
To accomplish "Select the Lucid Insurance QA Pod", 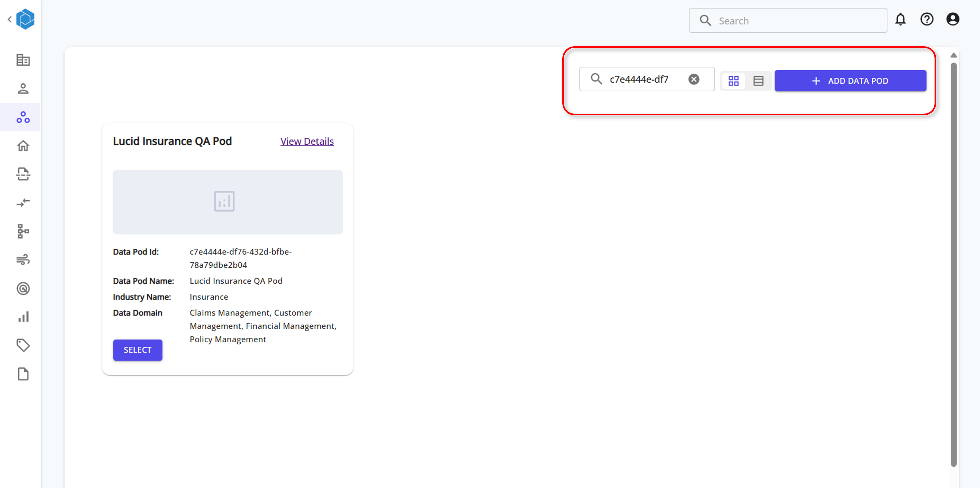I will click(137, 350).
